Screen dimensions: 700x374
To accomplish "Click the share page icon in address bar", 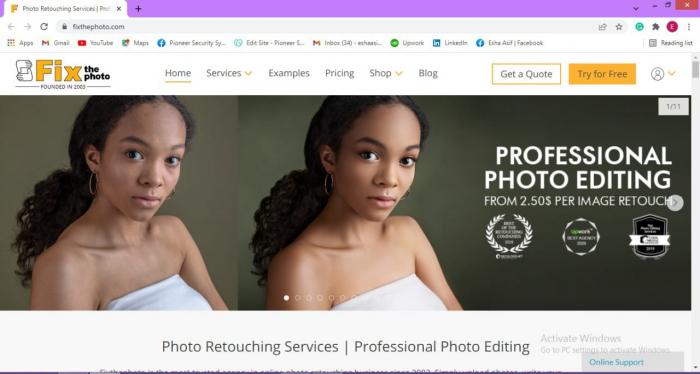I will tap(603, 27).
